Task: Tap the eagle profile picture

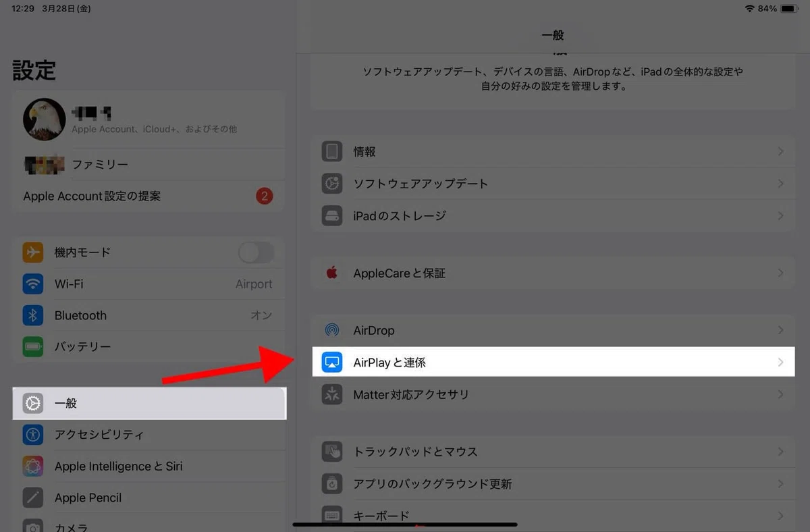Action: pos(45,119)
